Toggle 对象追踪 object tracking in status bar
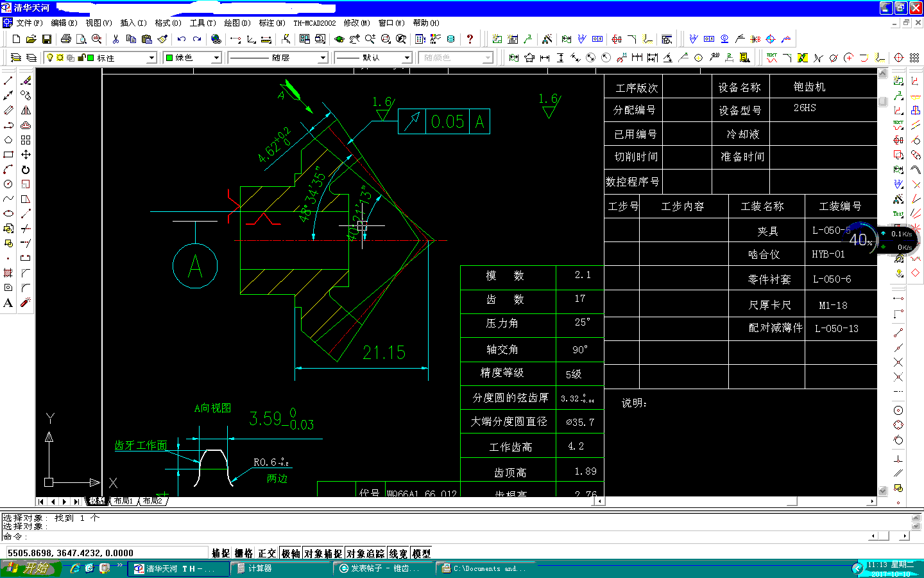This screenshot has height=578, width=924. tap(366, 554)
